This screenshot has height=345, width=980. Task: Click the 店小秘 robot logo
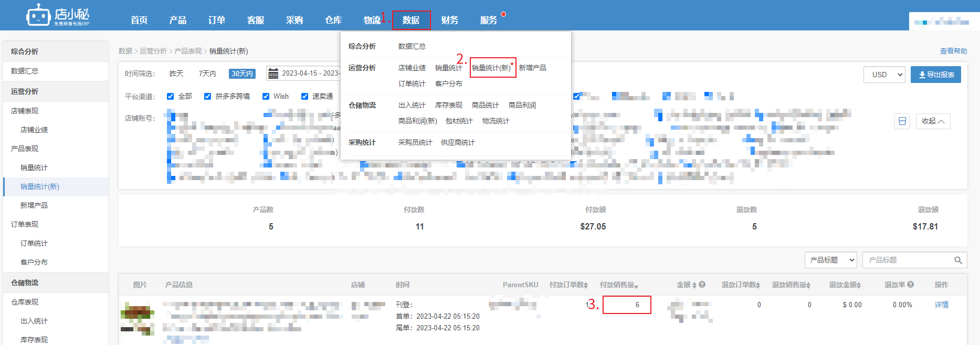pos(58,15)
